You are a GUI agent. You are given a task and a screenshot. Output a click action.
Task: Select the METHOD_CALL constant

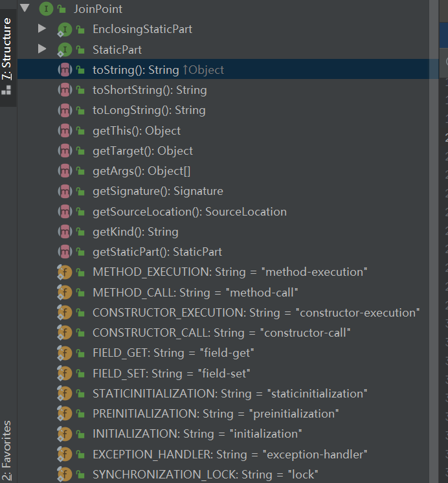[196, 293]
